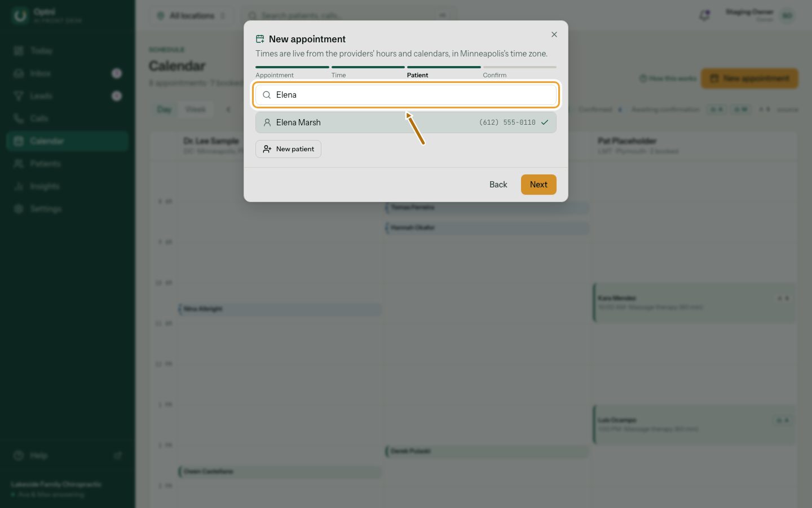The height and width of the screenshot is (508, 812).
Task: Click the background New appointment button
Action: pyautogui.click(x=749, y=78)
